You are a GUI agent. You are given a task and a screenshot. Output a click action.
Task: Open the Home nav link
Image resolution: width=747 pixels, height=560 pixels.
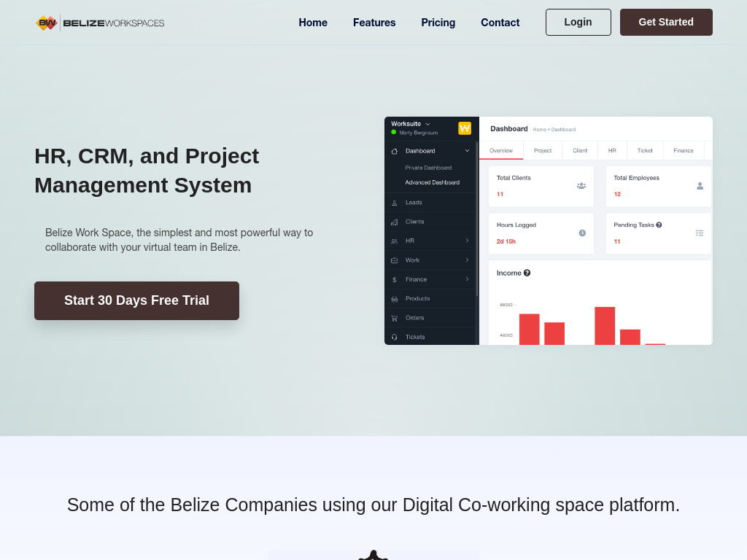pyautogui.click(x=313, y=23)
